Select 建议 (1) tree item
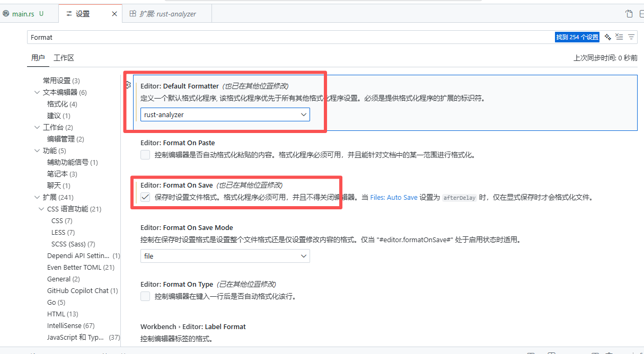 click(x=58, y=116)
